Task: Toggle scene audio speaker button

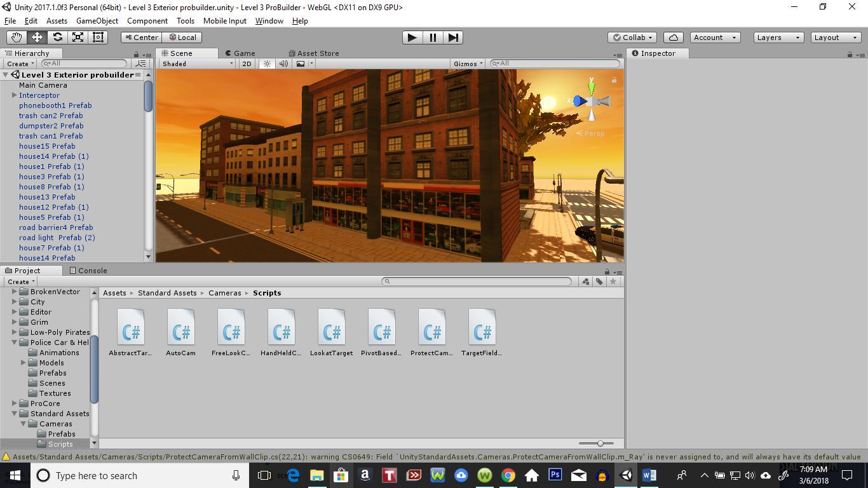Action: coord(283,64)
